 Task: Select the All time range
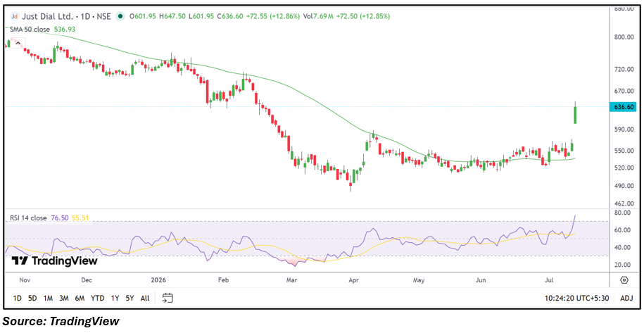[x=145, y=298]
